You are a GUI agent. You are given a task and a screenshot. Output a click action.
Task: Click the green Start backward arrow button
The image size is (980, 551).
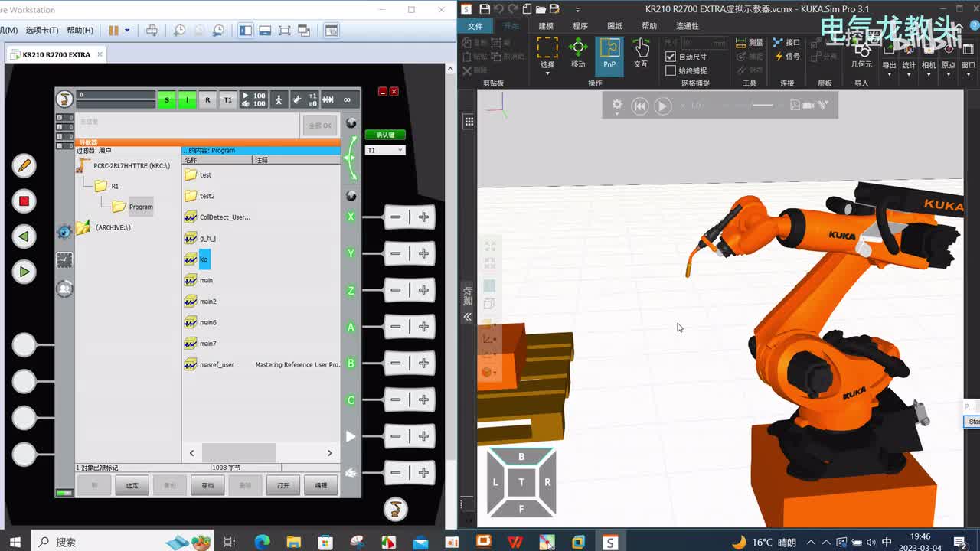click(x=24, y=236)
